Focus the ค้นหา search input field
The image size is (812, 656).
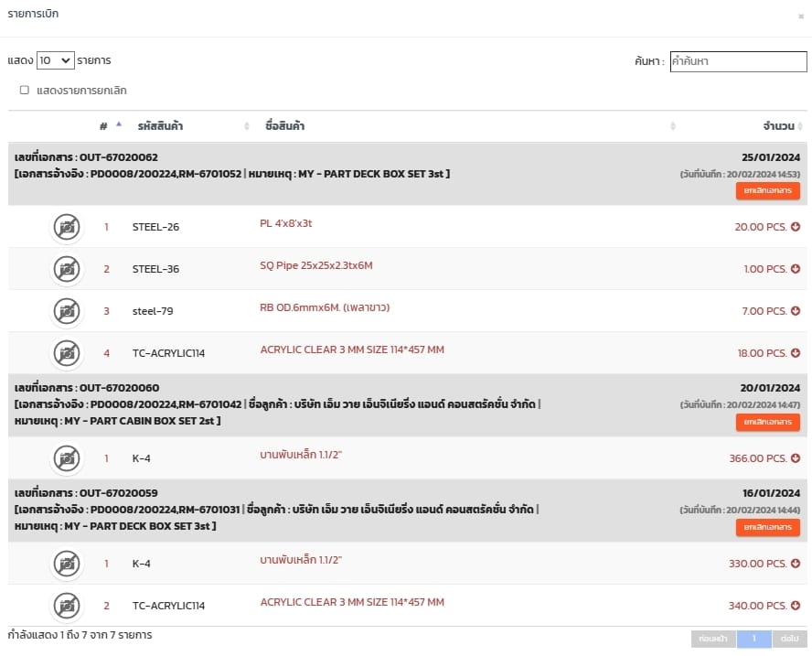(738, 61)
